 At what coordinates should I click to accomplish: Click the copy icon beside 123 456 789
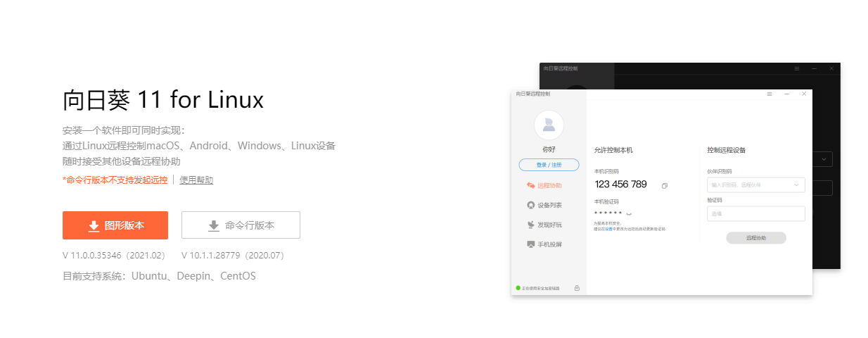tap(665, 186)
